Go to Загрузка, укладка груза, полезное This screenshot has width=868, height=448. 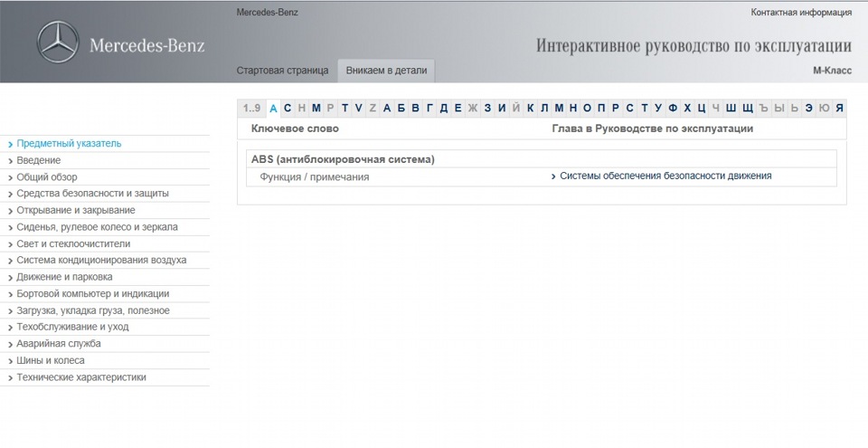tap(93, 310)
